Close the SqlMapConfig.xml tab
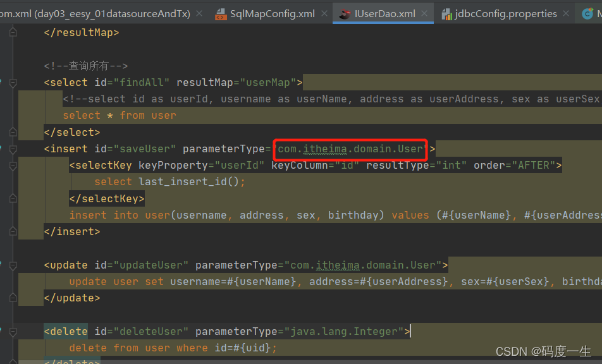The width and height of the screenshot is (602, 364). tap(324, 13)
